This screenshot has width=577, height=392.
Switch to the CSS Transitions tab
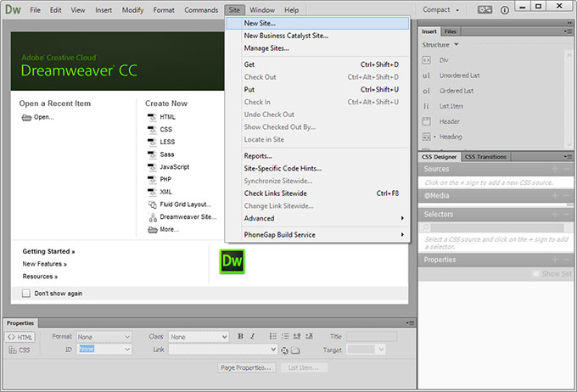[x=485, y=157]
